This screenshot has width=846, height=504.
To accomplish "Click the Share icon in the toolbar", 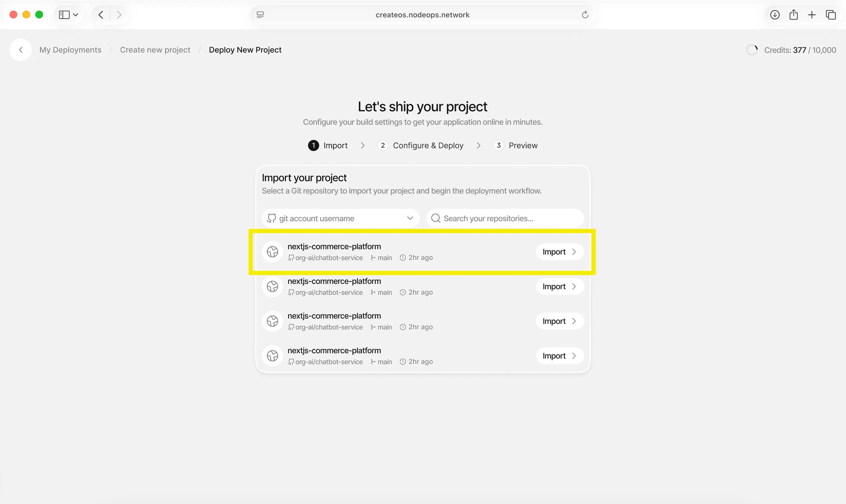I will pyautogui.click(x=793, y=15).
